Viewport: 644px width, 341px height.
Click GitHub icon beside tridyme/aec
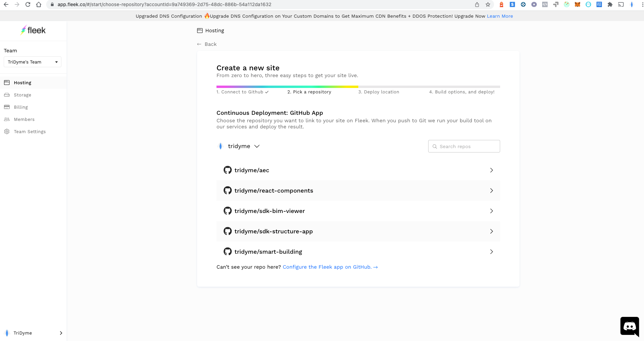point(228,170)
